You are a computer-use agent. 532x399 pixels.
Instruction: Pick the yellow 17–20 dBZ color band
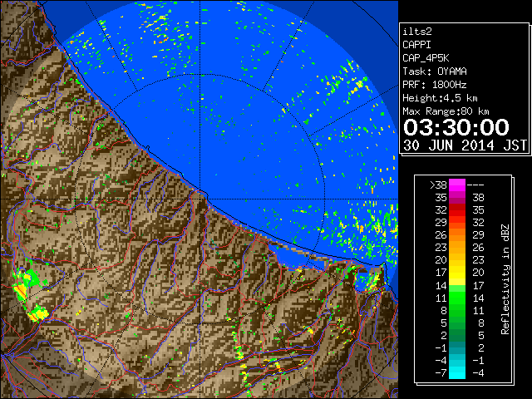457,273
